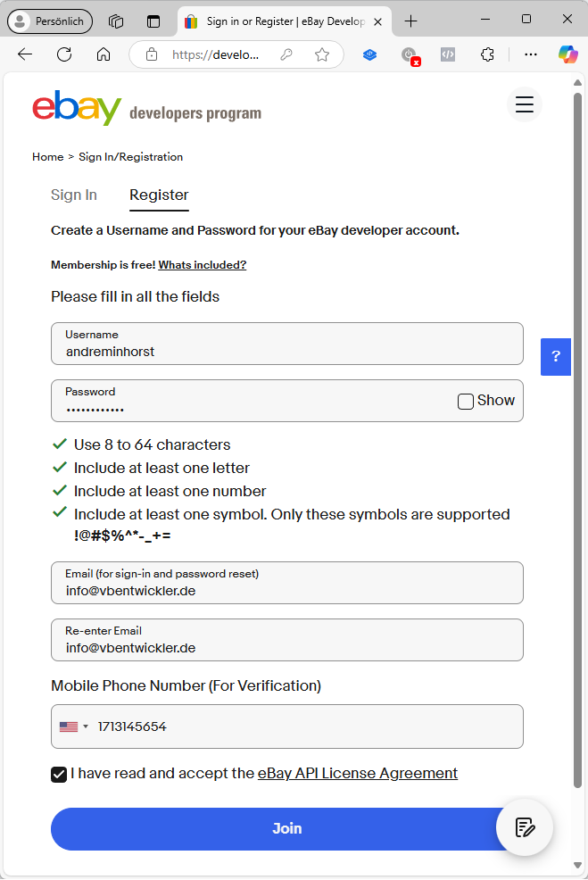Open the feedback pencil icon near Join

click(525, 827)
